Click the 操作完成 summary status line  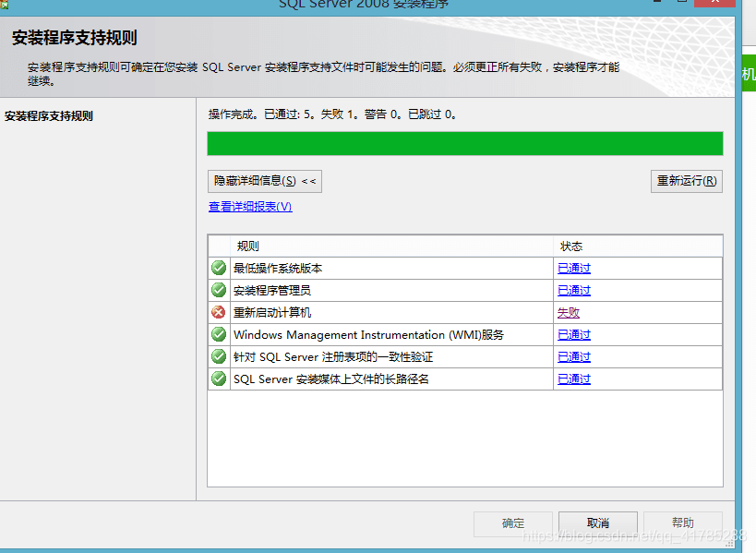coord(332,114)
